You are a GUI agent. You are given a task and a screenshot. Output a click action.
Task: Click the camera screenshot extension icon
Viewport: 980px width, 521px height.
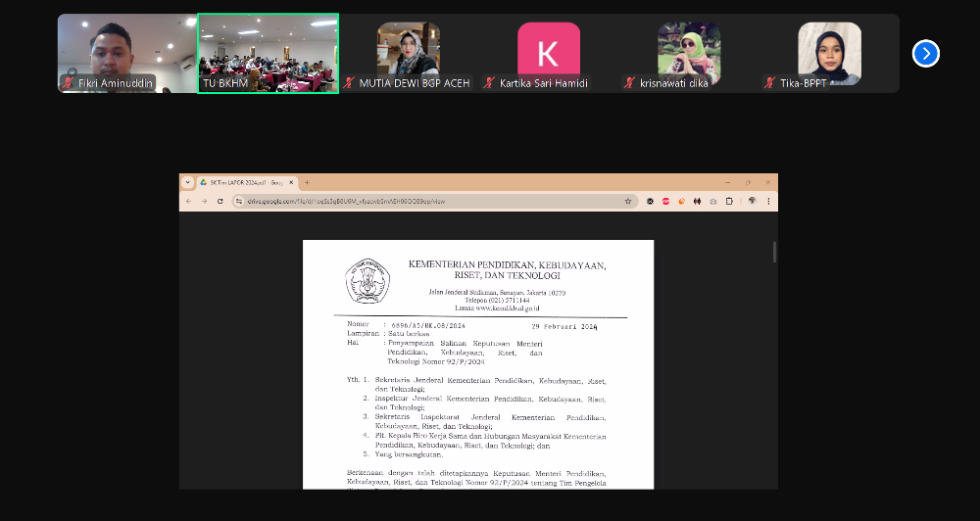pyautogui.click(x=713, y=201)
